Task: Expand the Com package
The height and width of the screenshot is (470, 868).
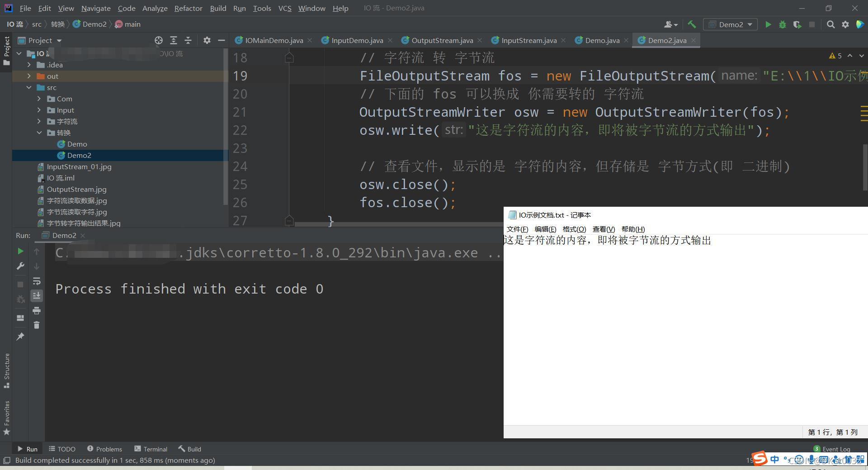Action: click(x=39, y=99)
